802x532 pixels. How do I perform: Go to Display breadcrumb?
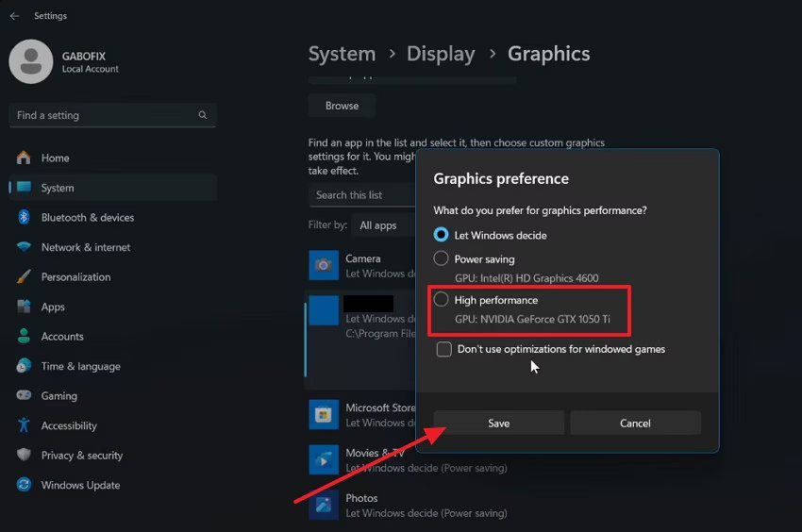pos(441,54)
